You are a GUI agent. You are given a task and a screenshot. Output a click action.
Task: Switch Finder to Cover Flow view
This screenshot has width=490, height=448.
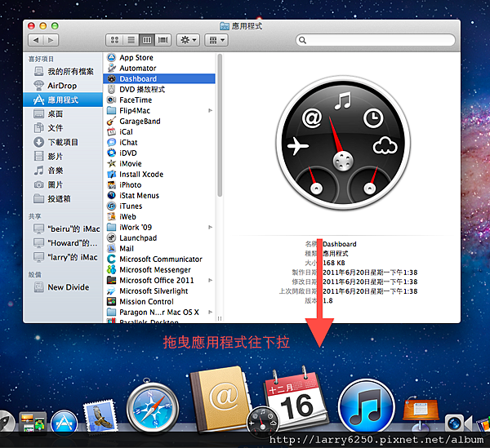pos(163,40)
